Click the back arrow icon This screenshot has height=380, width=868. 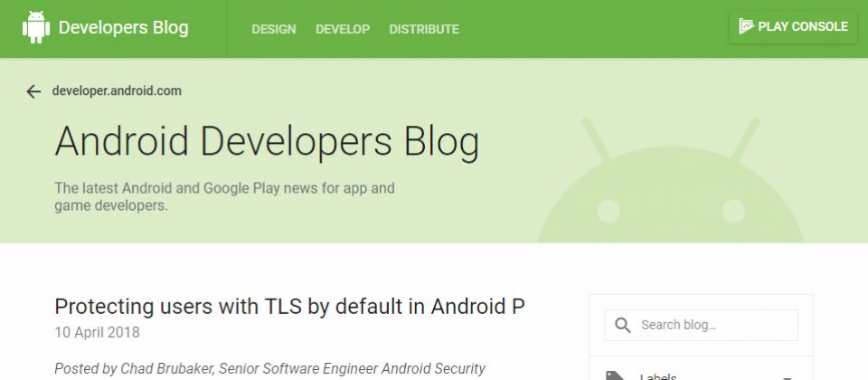(33, 91)
